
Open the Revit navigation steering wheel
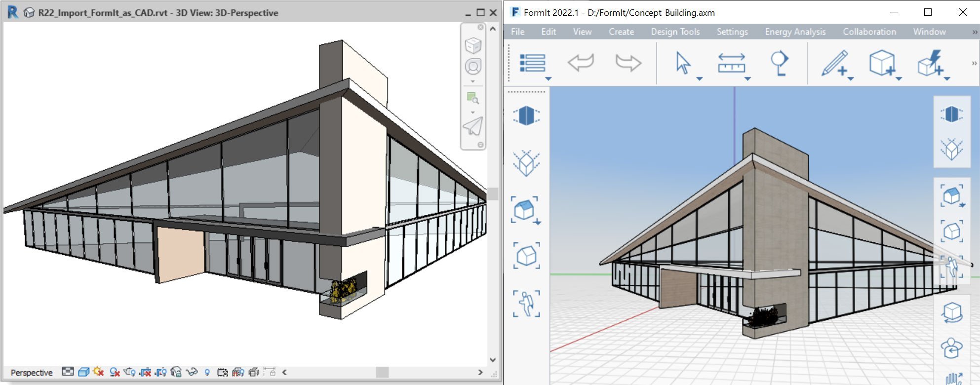click(473, 67)
